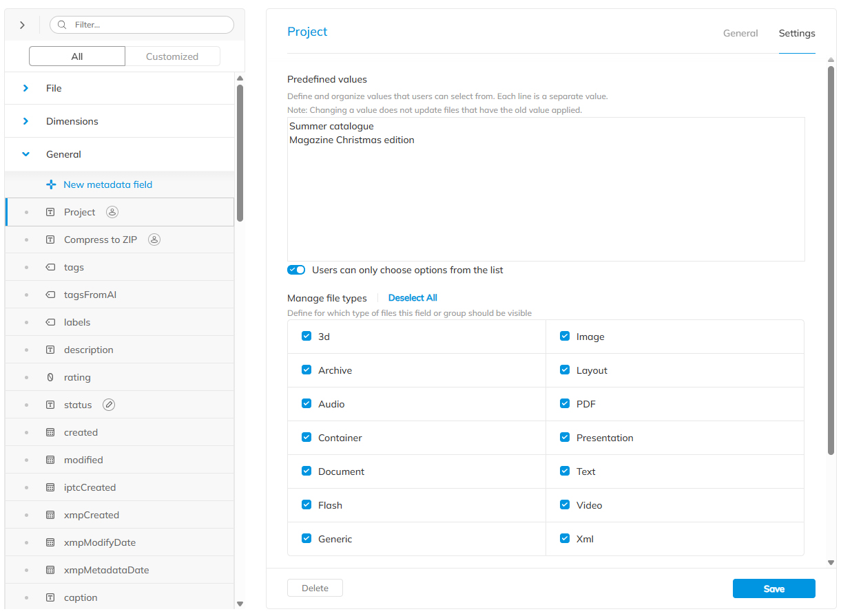Click the user badge icon beside Compress to ZIP
Image resolution: width=841 pixels, height=616 pixels.
pos(154,240)
